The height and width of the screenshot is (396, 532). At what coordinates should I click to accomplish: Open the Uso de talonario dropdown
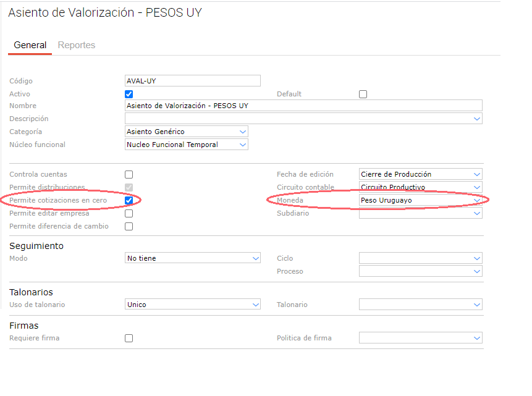(192, 305)
